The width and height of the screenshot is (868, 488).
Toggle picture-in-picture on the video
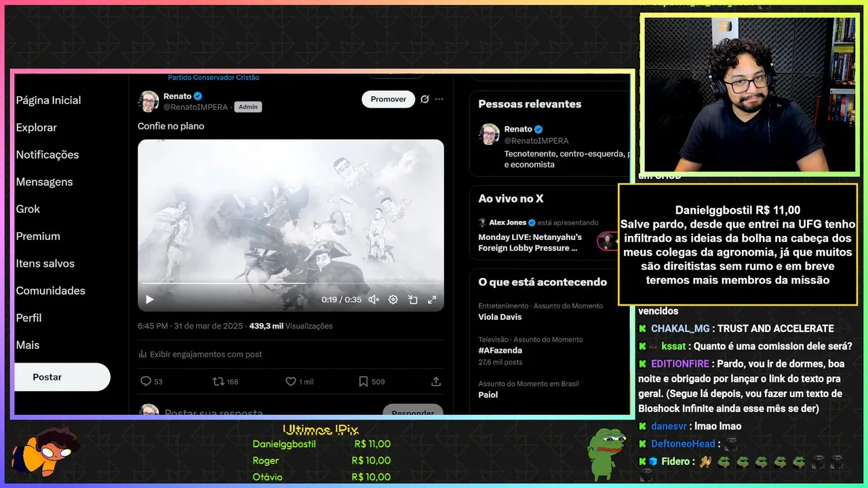[x=412, y=300]
